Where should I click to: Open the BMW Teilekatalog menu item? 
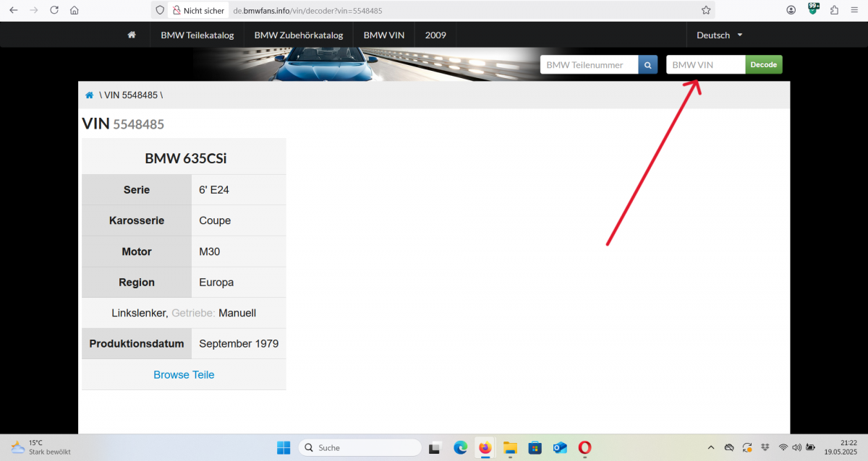pyautogui.click(x=197, y=35)
